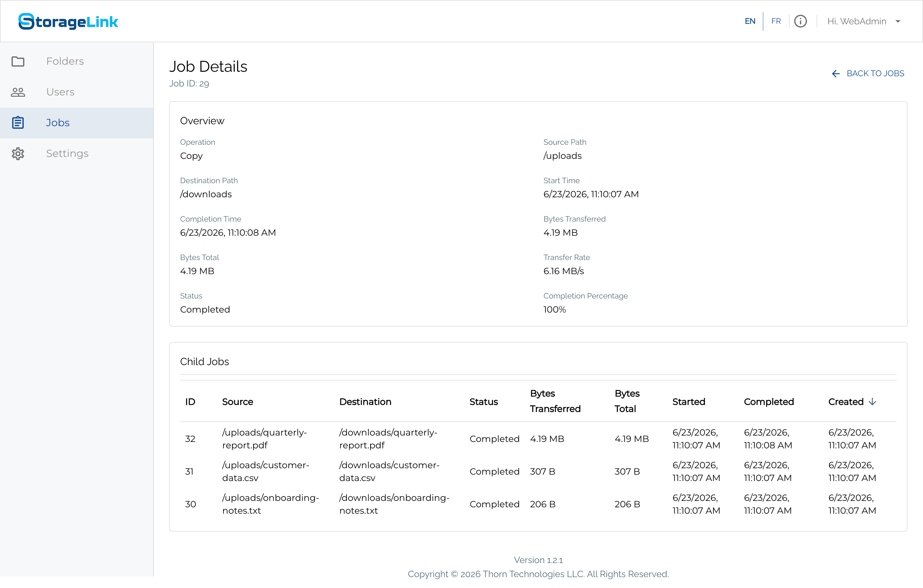Viewport: 923px width, 588px height.
Task: Click the Settings gear icon
Action: click(18, 154)
